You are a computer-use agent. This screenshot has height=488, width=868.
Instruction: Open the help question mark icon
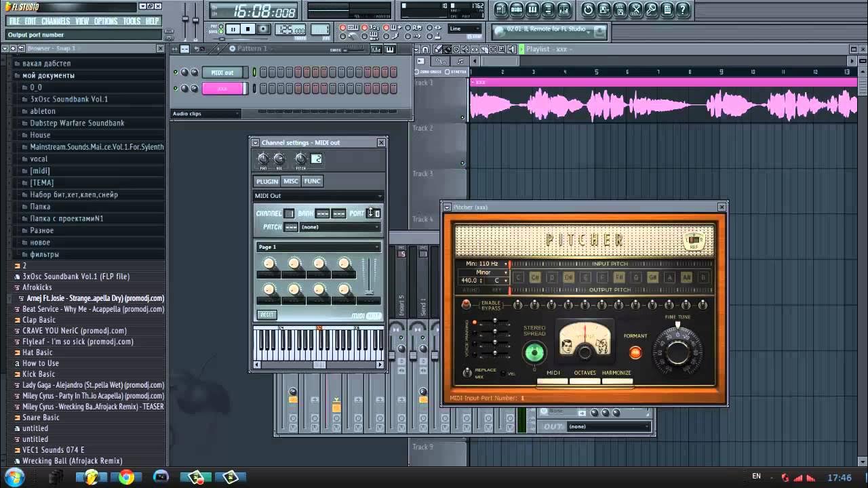(x=683, y=9)
